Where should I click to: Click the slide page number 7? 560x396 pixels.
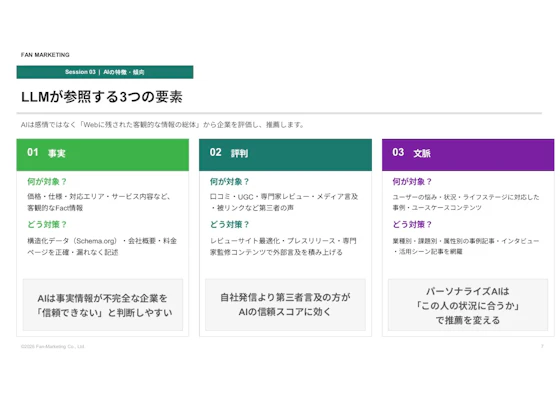(542, 346)
